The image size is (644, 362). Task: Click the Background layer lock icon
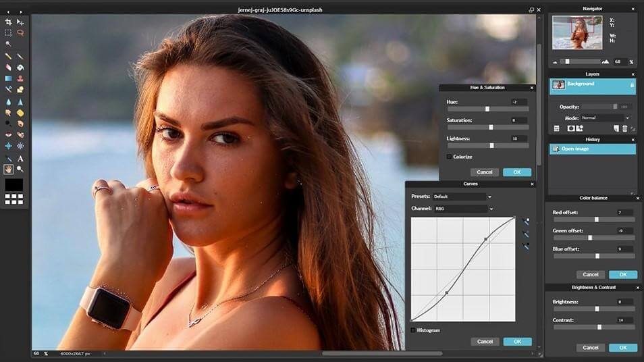tap(631, 85)
